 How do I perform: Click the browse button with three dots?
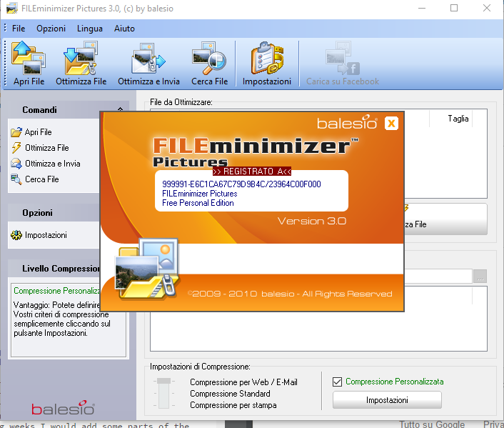480,277
